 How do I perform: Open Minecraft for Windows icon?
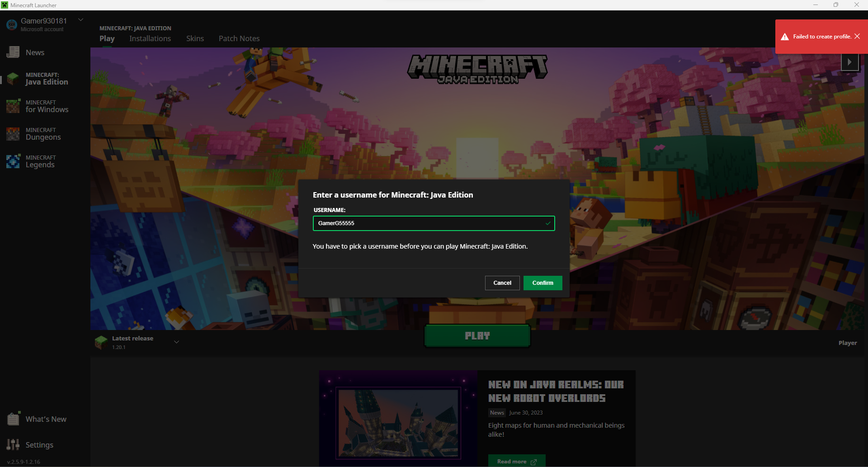[13, 106]
